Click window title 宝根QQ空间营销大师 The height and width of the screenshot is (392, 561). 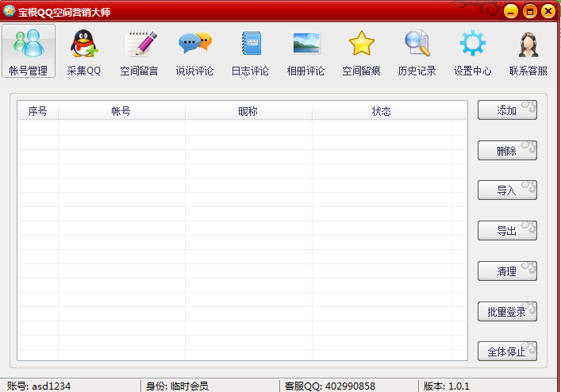coord(64,12)
